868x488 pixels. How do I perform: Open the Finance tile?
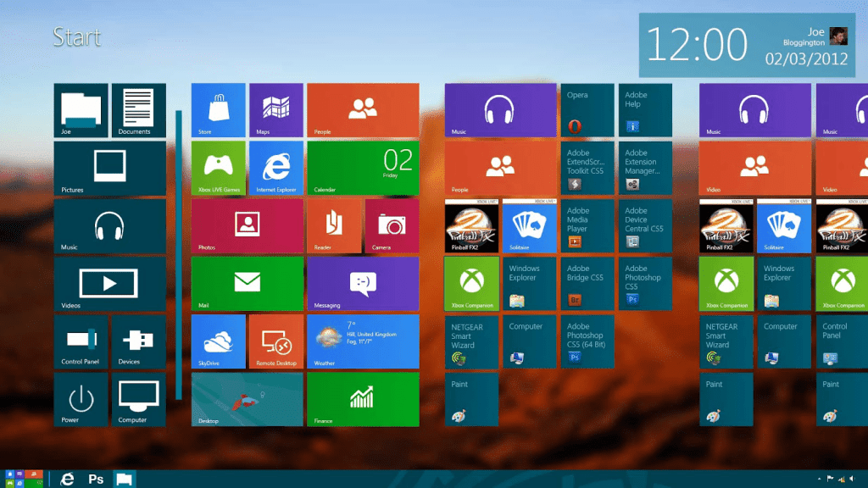(363, 399)
